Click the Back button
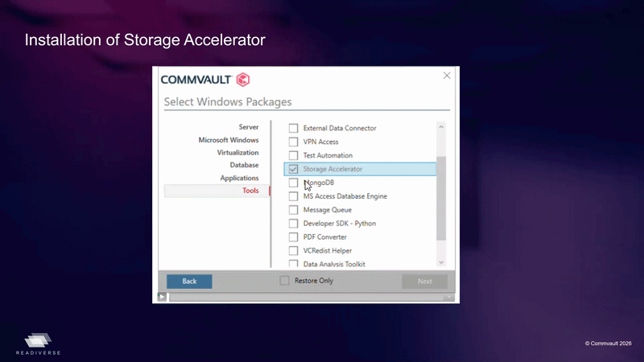644x362 pixels. [x=189, y=281]
